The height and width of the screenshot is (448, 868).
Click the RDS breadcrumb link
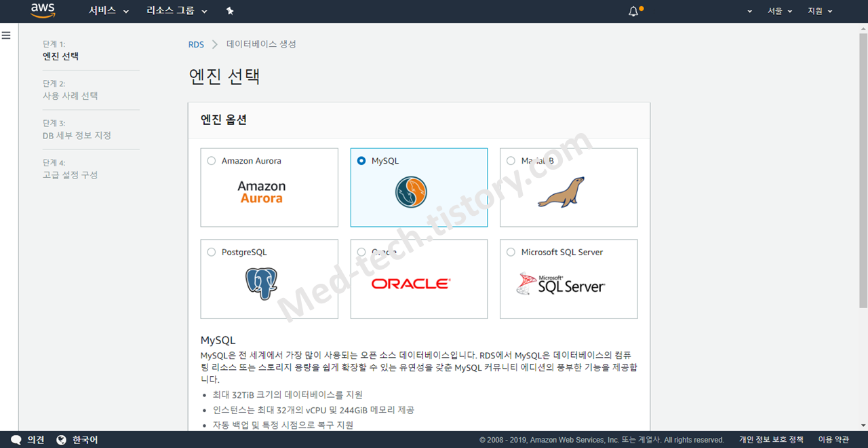(196, 44)
